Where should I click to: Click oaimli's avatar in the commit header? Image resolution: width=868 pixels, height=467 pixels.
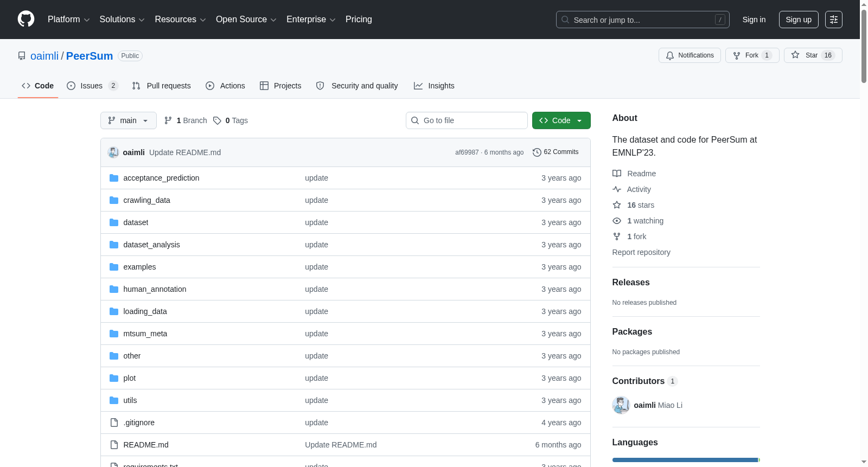coord(113,152)
